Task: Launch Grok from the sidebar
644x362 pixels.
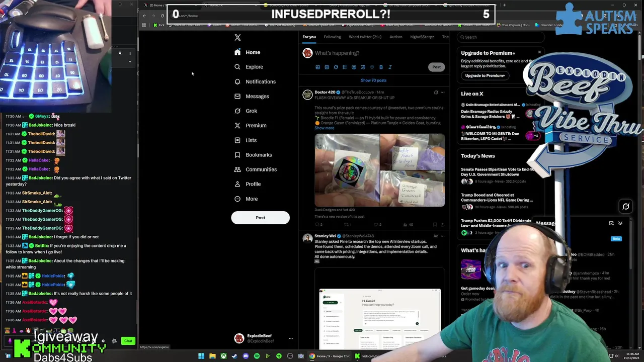Action: (246, 111)
